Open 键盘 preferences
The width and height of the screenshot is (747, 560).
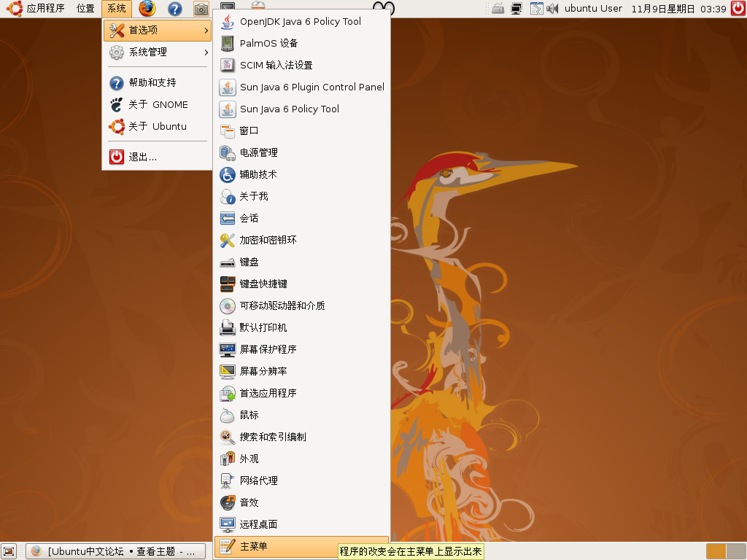pos(301,262)
